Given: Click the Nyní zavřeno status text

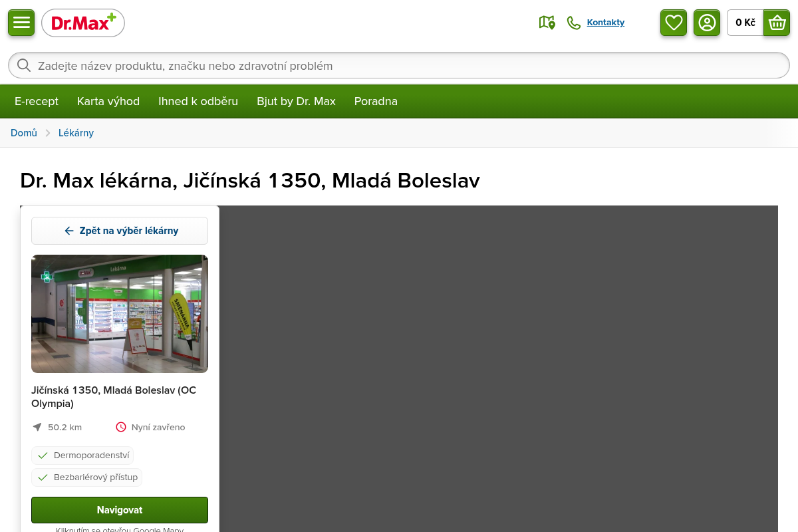Looking at the screenshot, I should coord(158,427).
